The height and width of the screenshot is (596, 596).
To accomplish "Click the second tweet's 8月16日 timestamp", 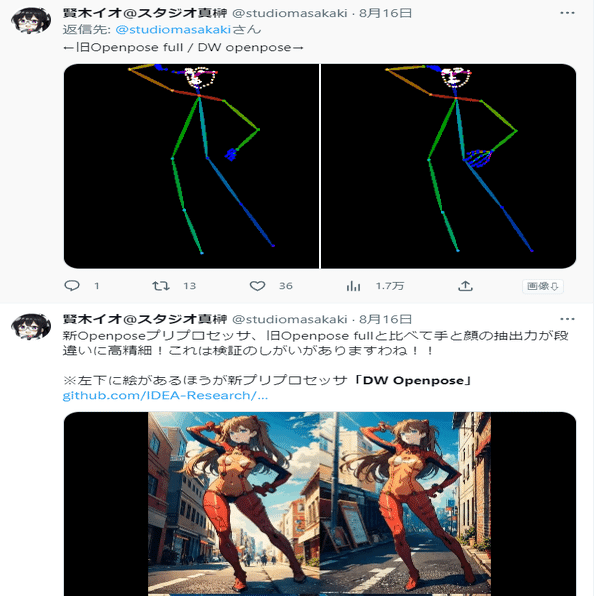I will (385, 319).
